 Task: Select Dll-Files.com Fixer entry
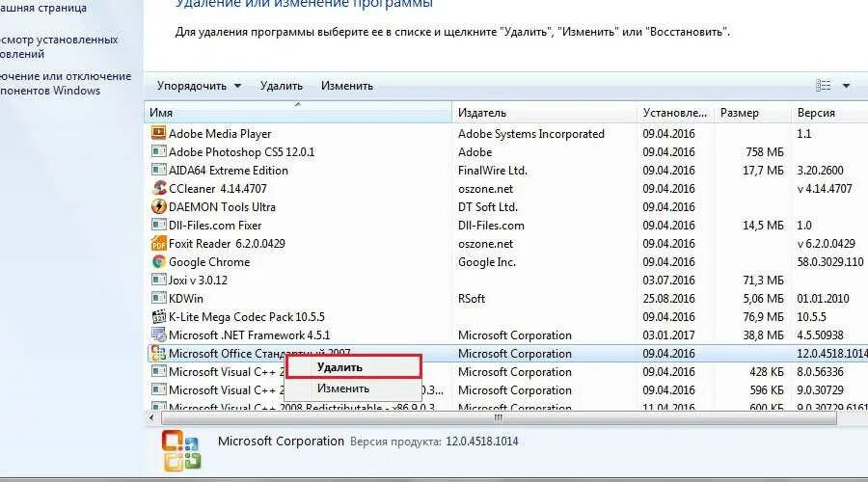(215, 226)
